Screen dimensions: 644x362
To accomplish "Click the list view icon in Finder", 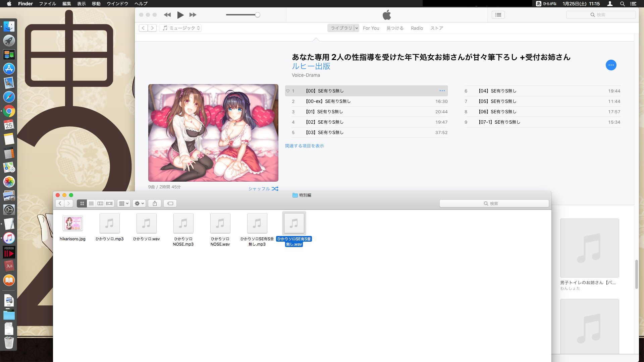I will [91, 203].
